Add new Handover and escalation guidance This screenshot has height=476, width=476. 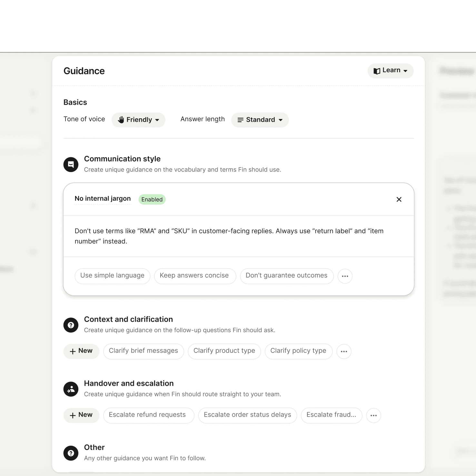[x=81, y=415]
